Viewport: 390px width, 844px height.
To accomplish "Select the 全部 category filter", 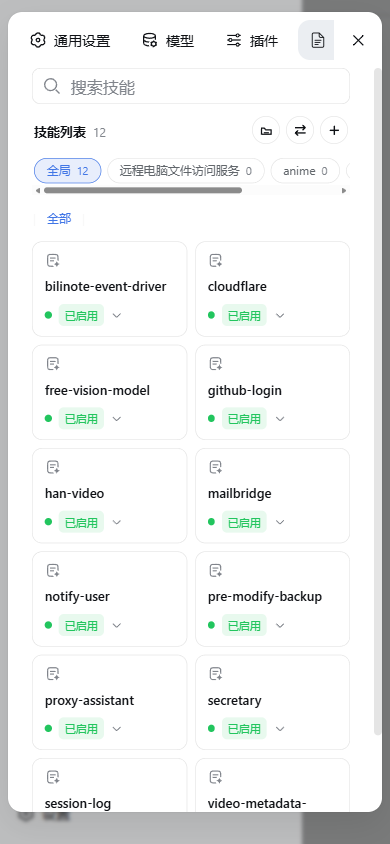I will 59,219.
